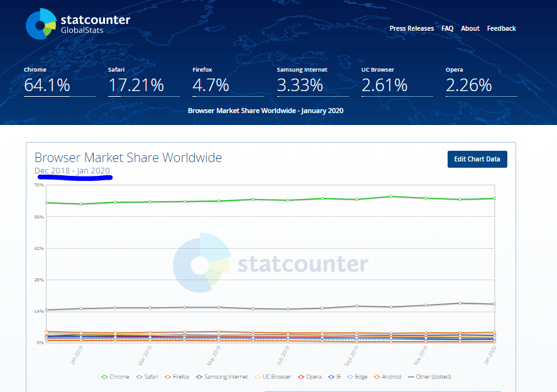Click the 0% y-axis label
The image size is (557, 392).
[40, 342]
